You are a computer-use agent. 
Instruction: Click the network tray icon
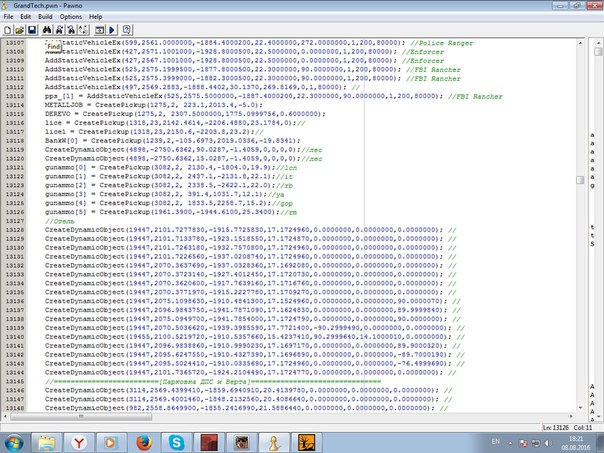point(535,443)
